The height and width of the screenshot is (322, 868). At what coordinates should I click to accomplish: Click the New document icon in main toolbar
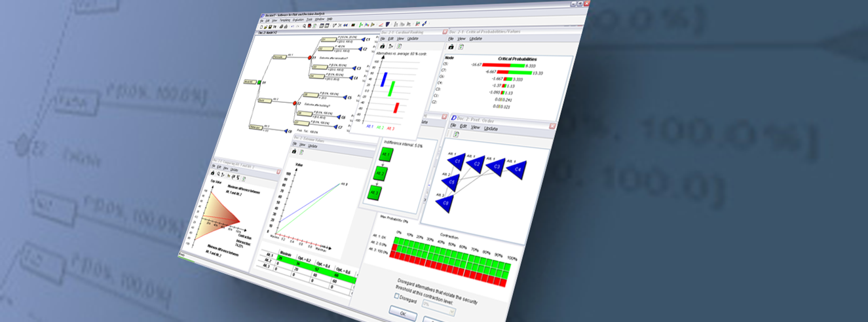(x=260, y=26)
